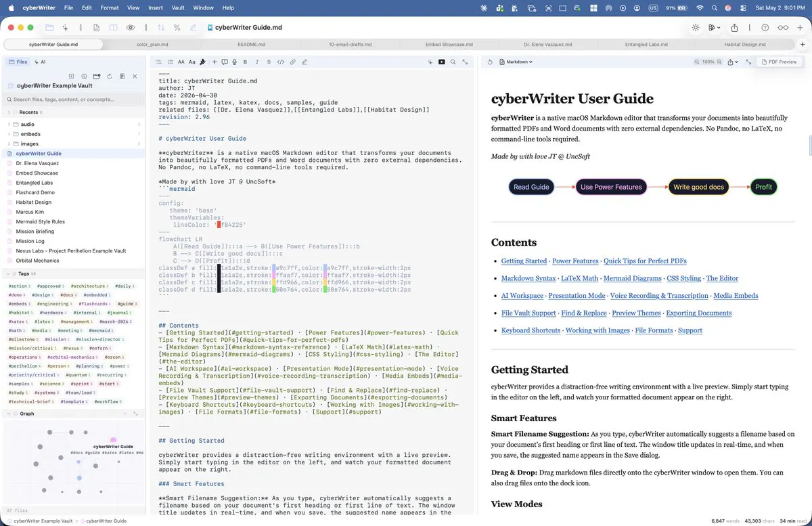Open help question mark icon
812x526 pixels.
765,28
